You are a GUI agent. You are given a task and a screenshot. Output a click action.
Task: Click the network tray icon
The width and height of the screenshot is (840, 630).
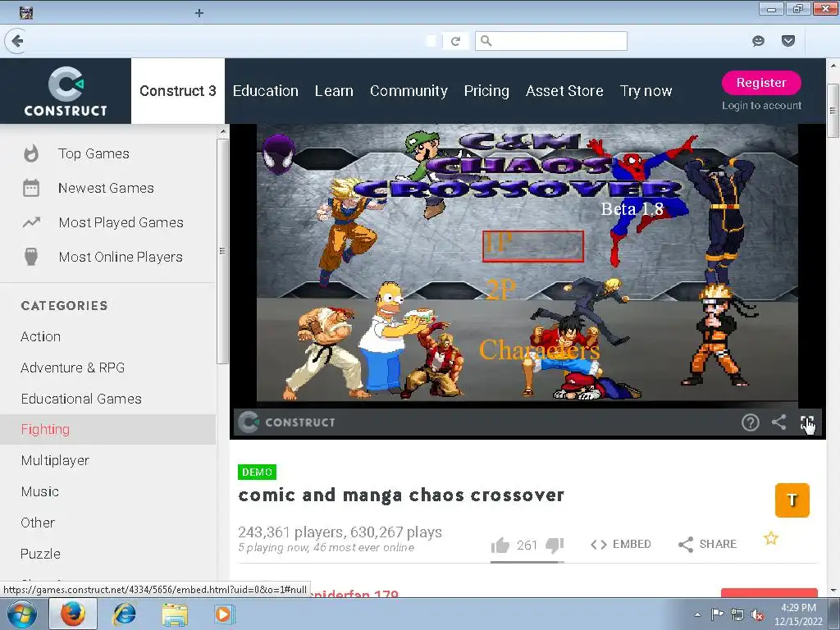(x=737, y=615)
